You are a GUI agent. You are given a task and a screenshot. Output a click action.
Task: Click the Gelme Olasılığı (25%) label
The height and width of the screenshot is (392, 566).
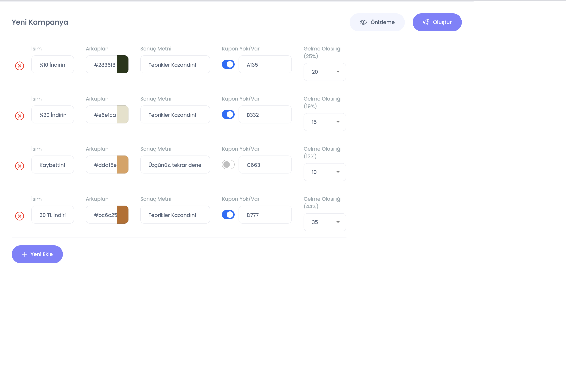[323, 52]
